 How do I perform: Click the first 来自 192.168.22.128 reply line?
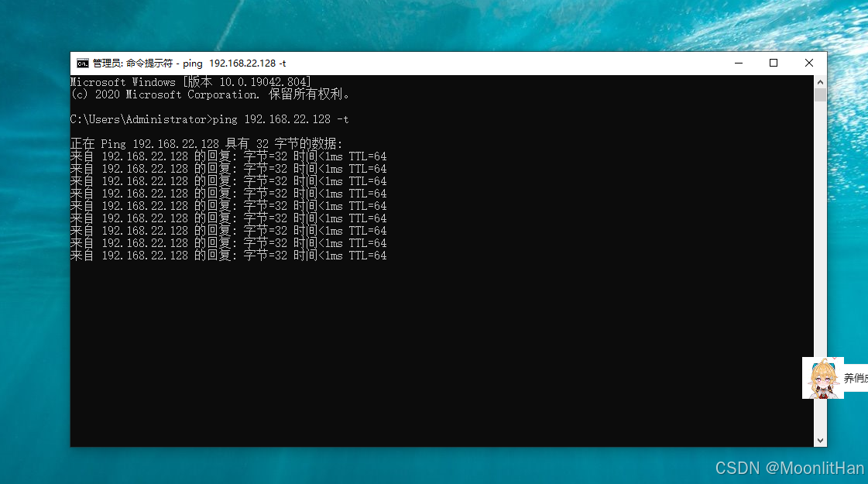point(228,156)
